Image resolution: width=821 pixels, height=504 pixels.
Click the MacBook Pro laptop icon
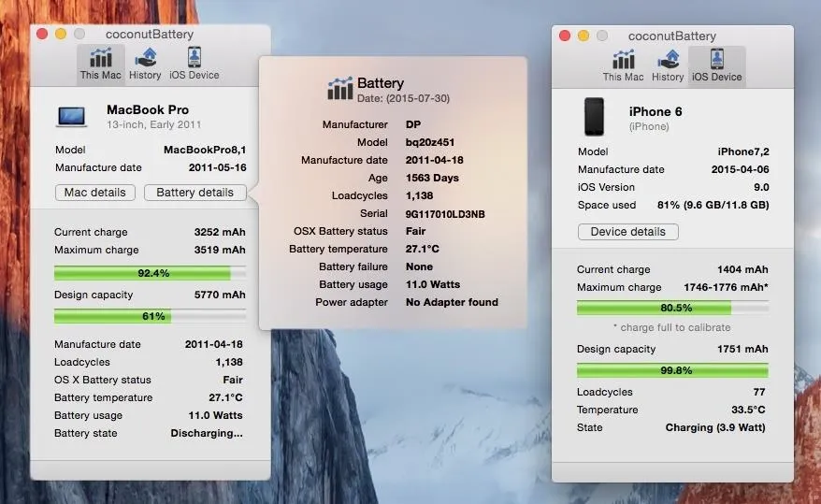coord(71,117)
